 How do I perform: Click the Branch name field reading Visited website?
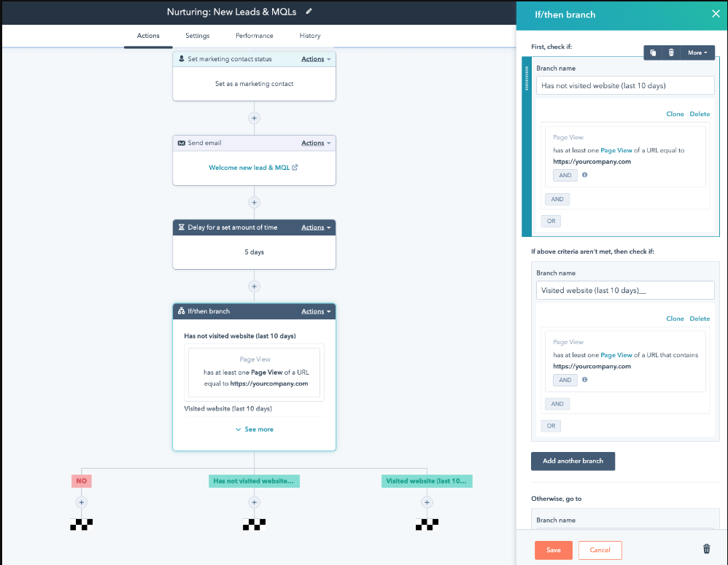pyautogui.click(x=624, y=290)
